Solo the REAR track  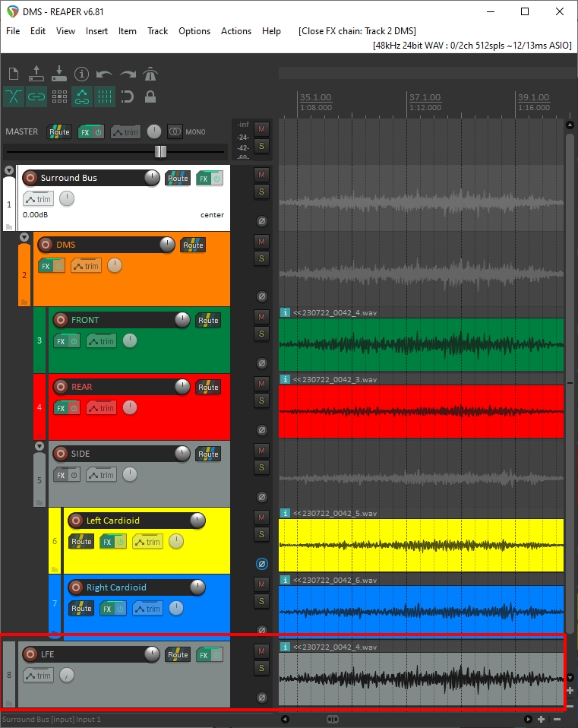tap(261, 400)
